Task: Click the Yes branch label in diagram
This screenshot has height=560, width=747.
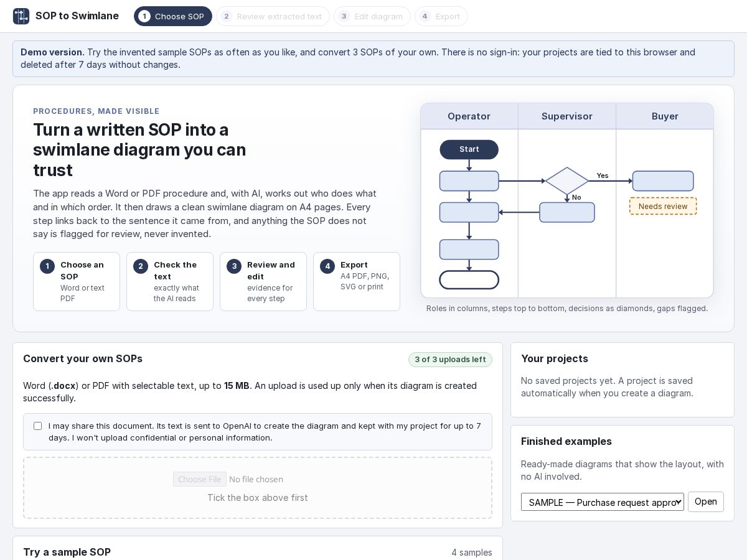Action: pos(603,175)
